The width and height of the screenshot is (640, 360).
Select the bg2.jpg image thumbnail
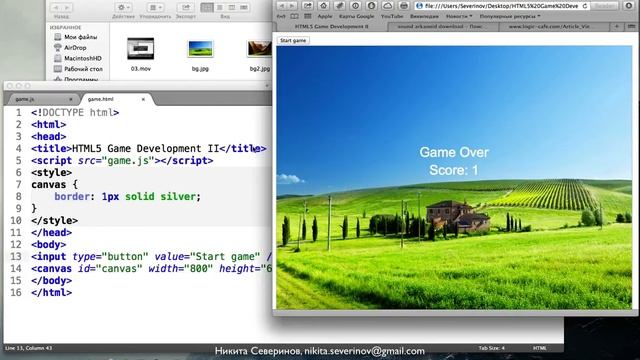click(260, 49)
